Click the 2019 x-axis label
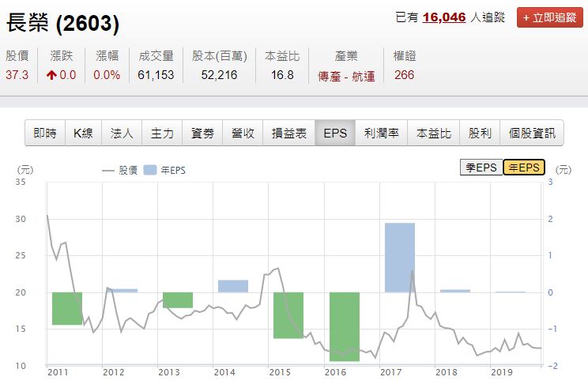 tap(502, 372)
